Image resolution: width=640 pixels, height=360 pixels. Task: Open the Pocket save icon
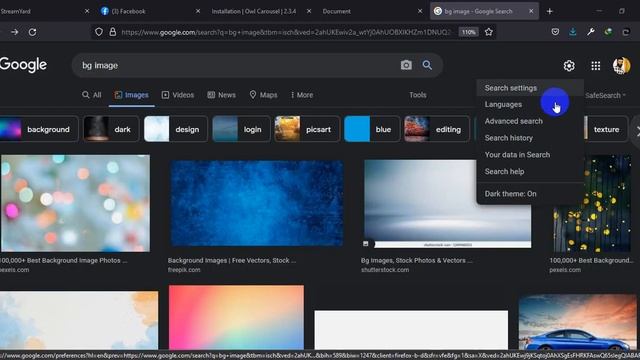(555, 32)
